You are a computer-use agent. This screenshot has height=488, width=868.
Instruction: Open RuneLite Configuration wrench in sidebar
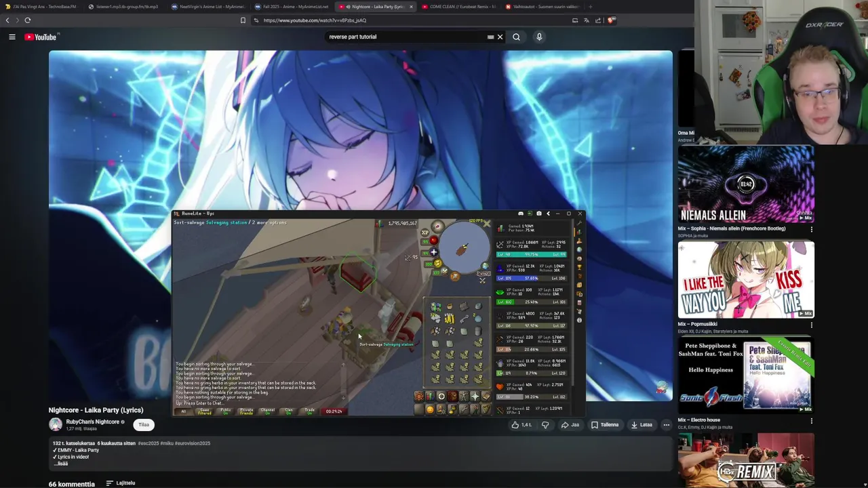[579, 223]
